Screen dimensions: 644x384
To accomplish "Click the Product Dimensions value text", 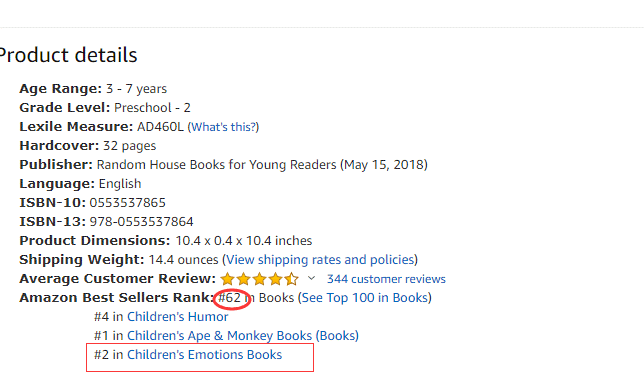I will coord(244,241).
